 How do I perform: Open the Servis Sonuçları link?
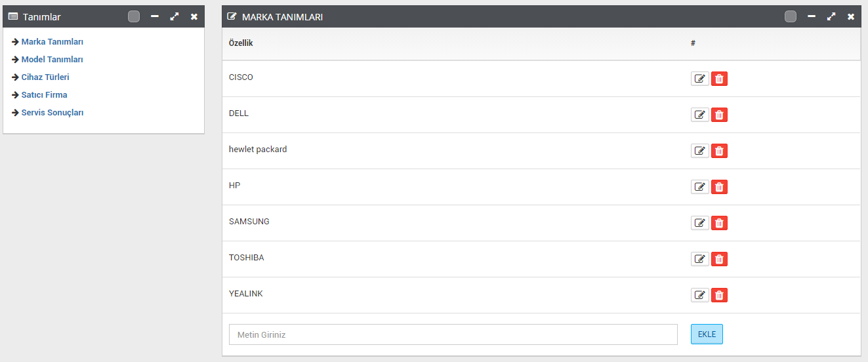tap(52, 113)
